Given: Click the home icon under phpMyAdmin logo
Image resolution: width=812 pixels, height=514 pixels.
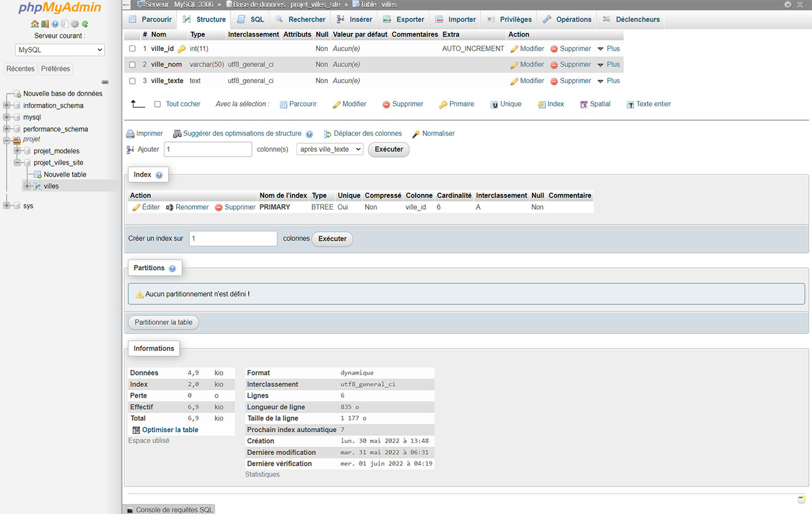Looking at the screenshot, I should pyautogui.click(x=35, y=24).
